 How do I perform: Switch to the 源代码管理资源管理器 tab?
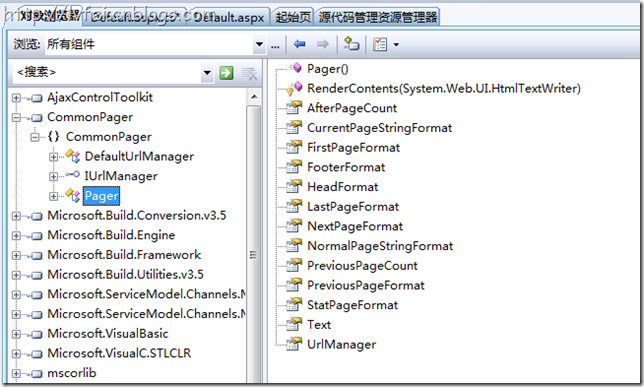pyautogui.click(x=377, y=17)
